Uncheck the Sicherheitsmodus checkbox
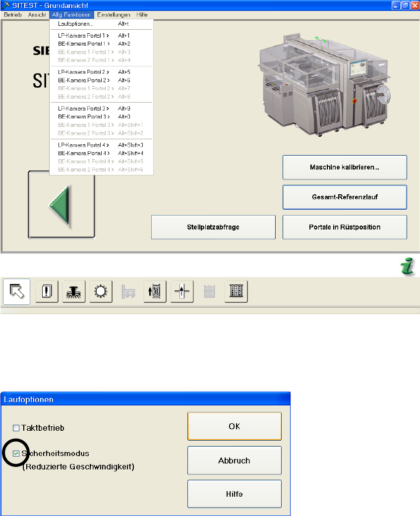Image resolution: width=420 pixels, height=516 pixels. pyautogui.click(x=16, y=453)
